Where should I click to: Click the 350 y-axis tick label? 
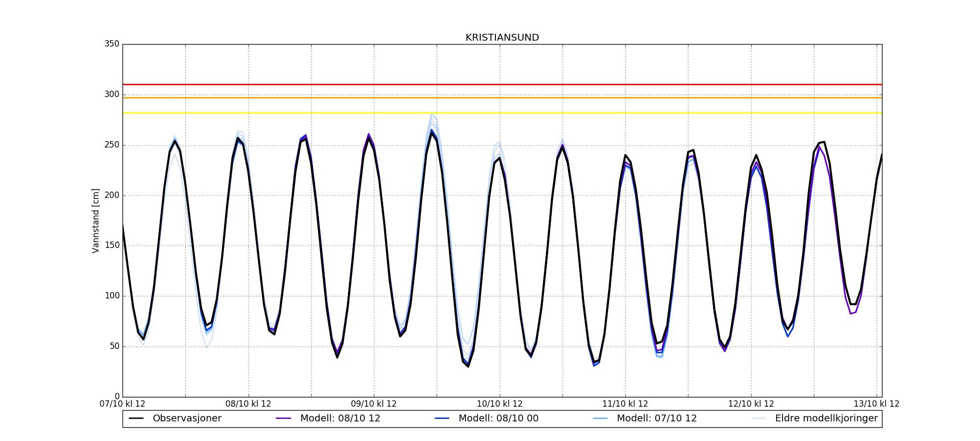tap(112, 44)
